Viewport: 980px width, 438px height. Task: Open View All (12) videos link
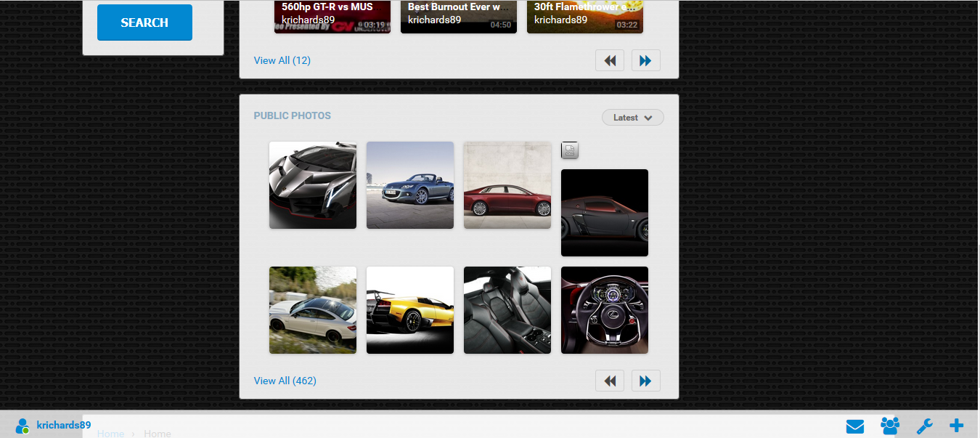282,60
